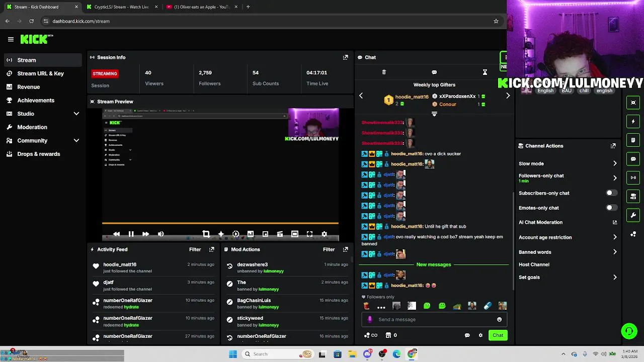Click the channel points infinity icon
The height and width of the screenshot is (362, 644).
(371, 335)
